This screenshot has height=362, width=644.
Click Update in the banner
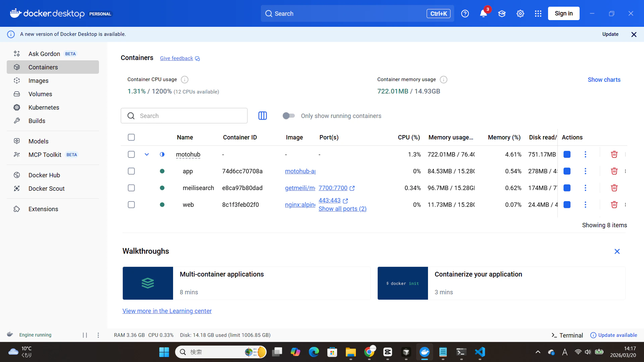coord(610,34)
